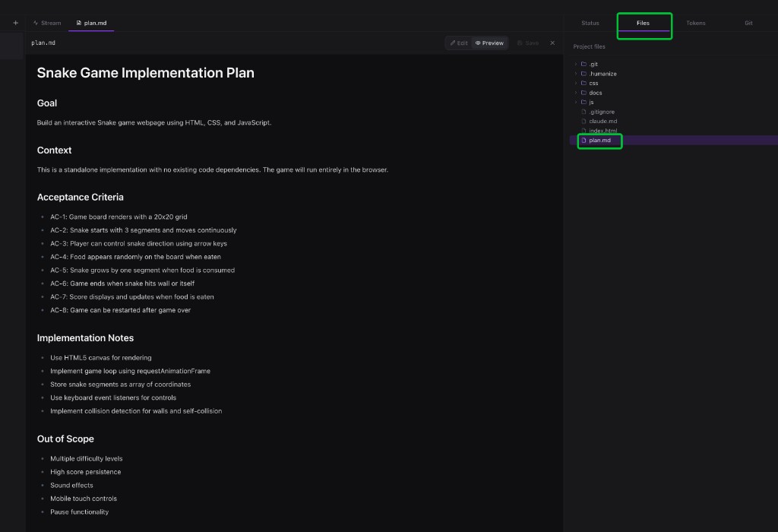778x532 pixels.
Task: Click the 'AC-2: Snake starts with 3 segments' line
Action: click(144, 230)
